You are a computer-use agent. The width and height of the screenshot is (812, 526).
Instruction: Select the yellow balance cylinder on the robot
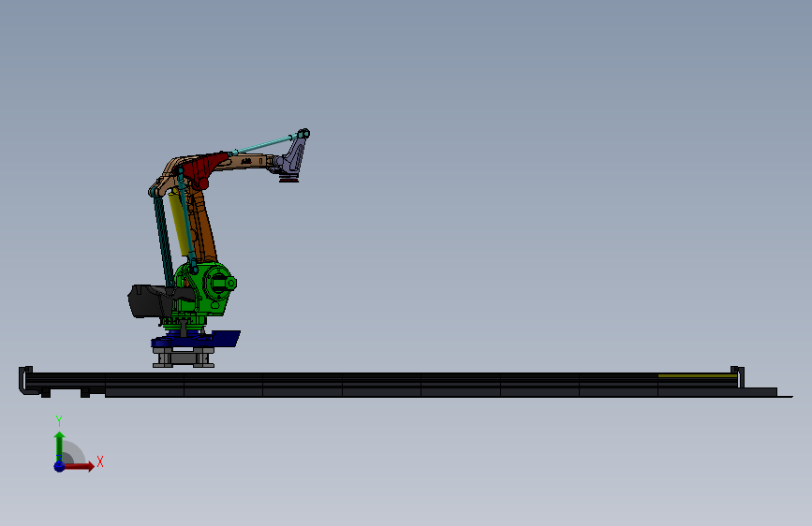(x=179, y=223)
